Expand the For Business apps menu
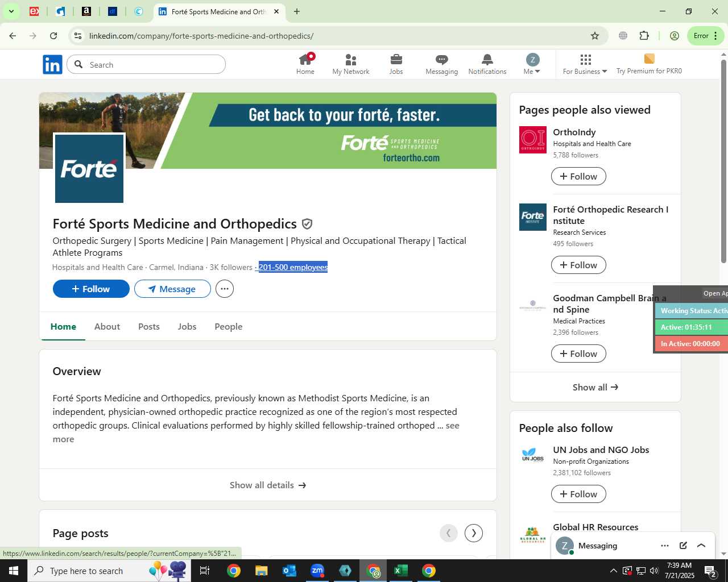The height and width of the screenshot is (582, 728). click(x=585, y=64)
